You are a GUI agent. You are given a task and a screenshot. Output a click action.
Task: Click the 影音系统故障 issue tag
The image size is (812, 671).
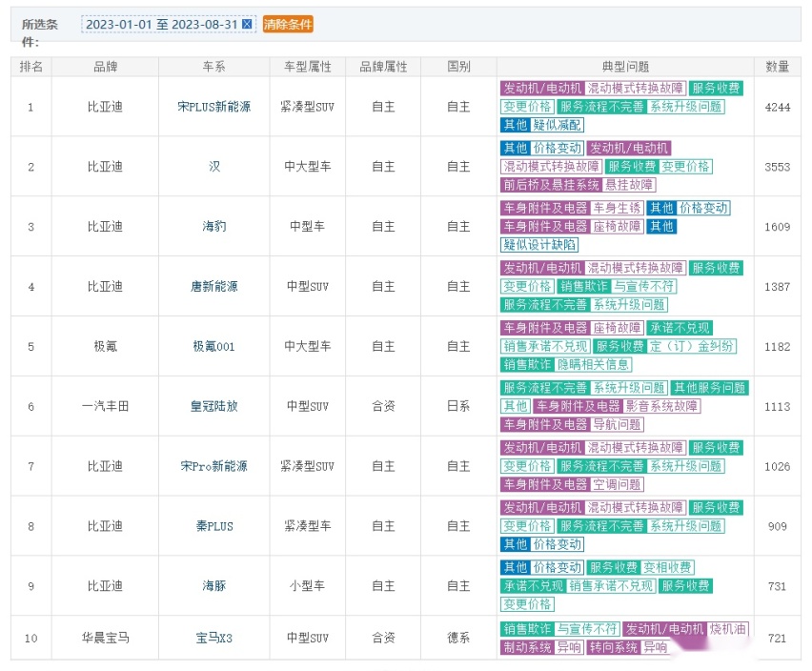[x=661, y=406]
